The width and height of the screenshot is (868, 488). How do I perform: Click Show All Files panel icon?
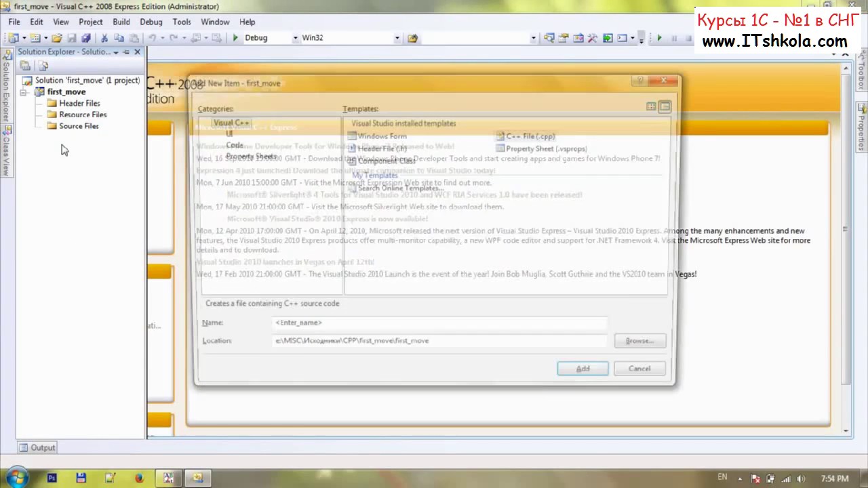43,66
